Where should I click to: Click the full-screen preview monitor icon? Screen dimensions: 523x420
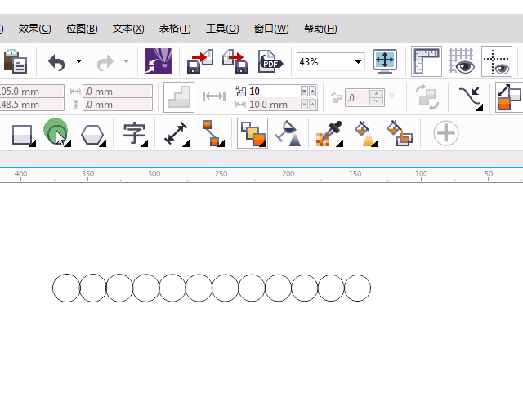[x=385, y=61]
